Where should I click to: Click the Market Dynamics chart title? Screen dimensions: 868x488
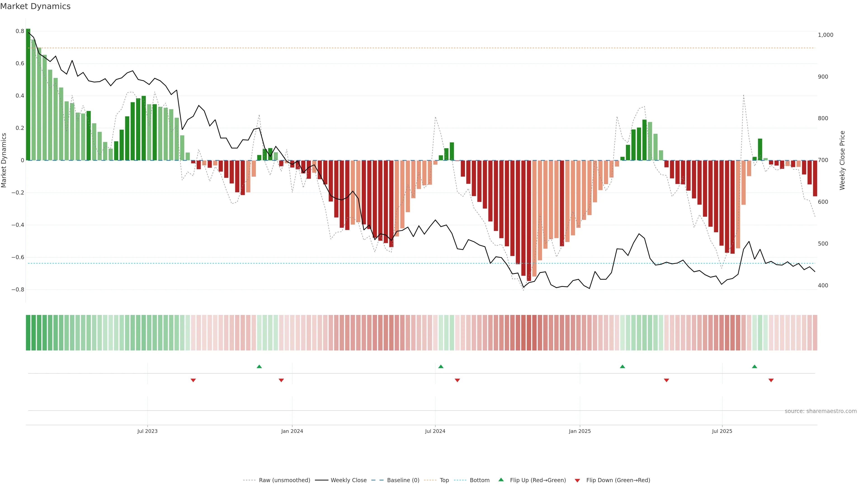(35, 6)
